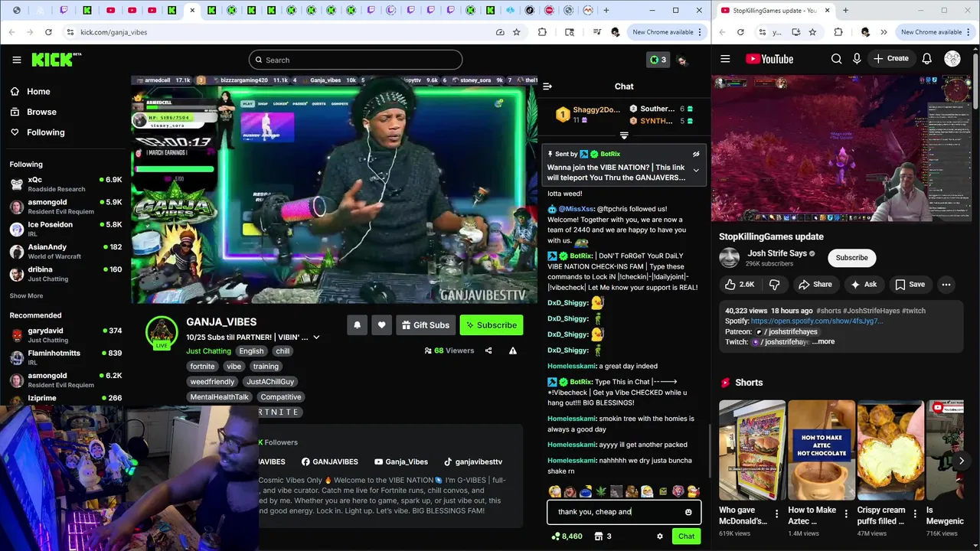Open YouTube more actions ellipsis
The image size is (980, 551).
(946, 285)
